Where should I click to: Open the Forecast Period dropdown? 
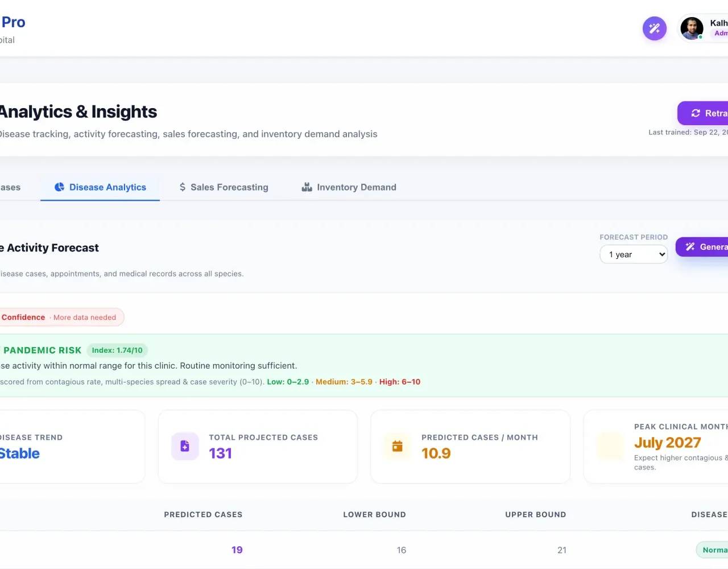pos(634,254)
